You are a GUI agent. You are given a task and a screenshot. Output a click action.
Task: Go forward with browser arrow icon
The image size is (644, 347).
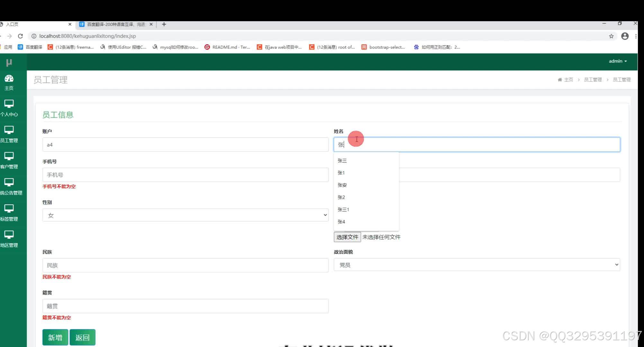[9, 36]
